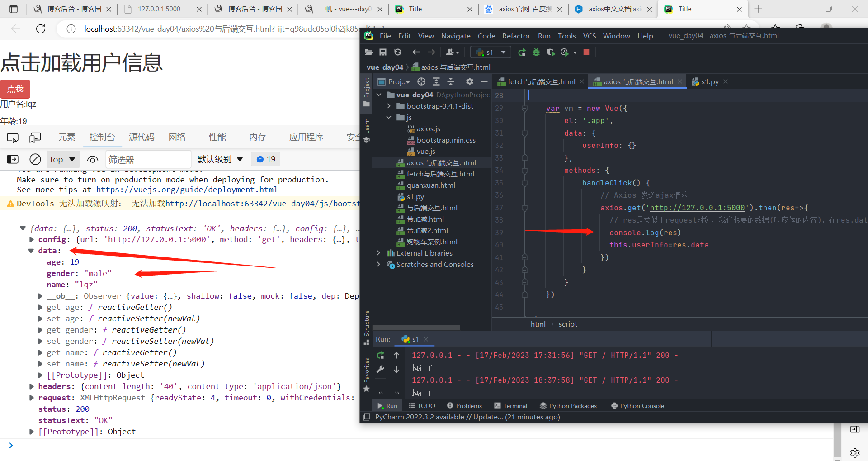Viewport: 868px width, 461px height.
Task: Toggle the Learn side tool window tab
Action: 367,130
